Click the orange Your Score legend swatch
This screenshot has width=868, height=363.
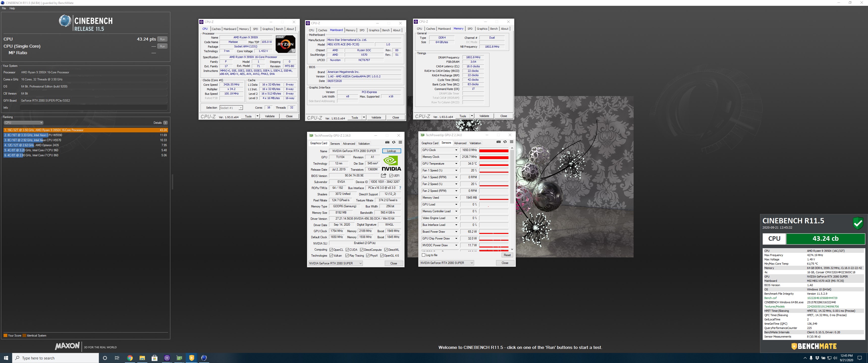tap(5, 335)
